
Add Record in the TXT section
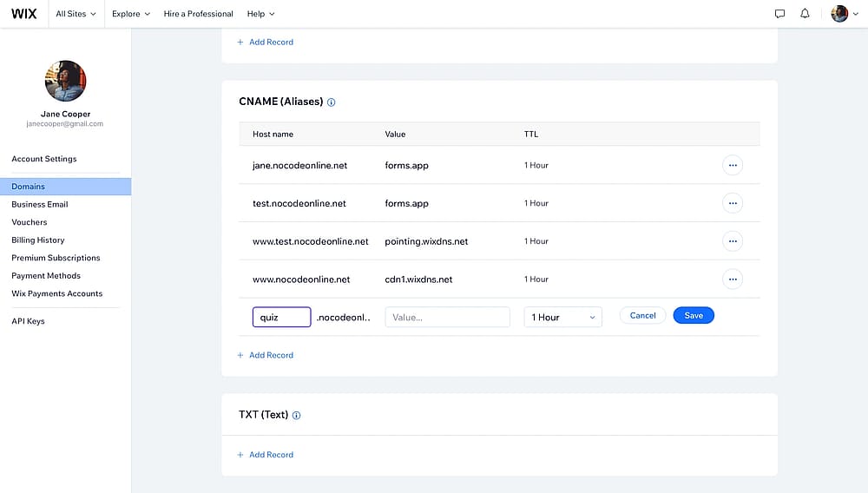click(x=266, y=455)
